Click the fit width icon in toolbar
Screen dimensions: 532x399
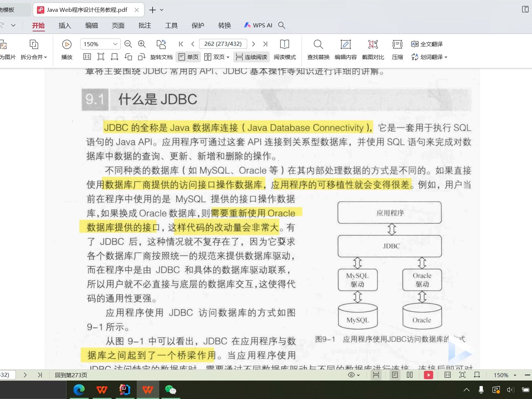(x=115, y=57)
